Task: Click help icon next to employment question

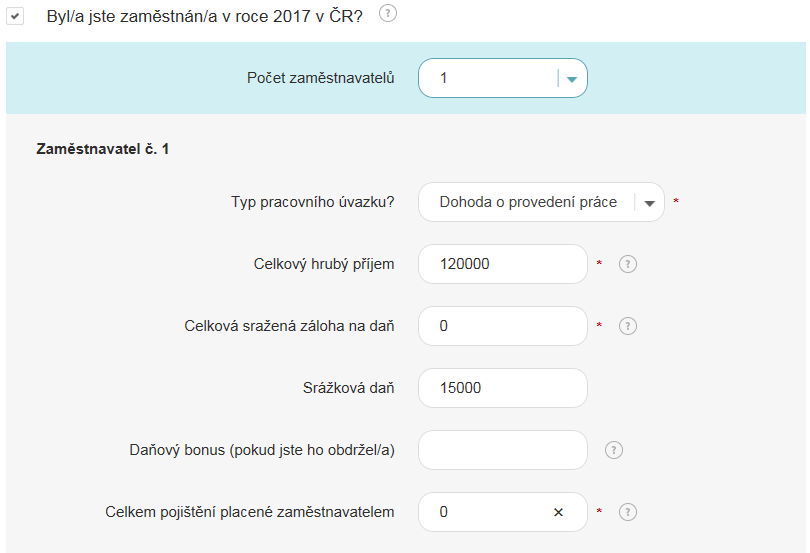Action: (x=388, y=14)
